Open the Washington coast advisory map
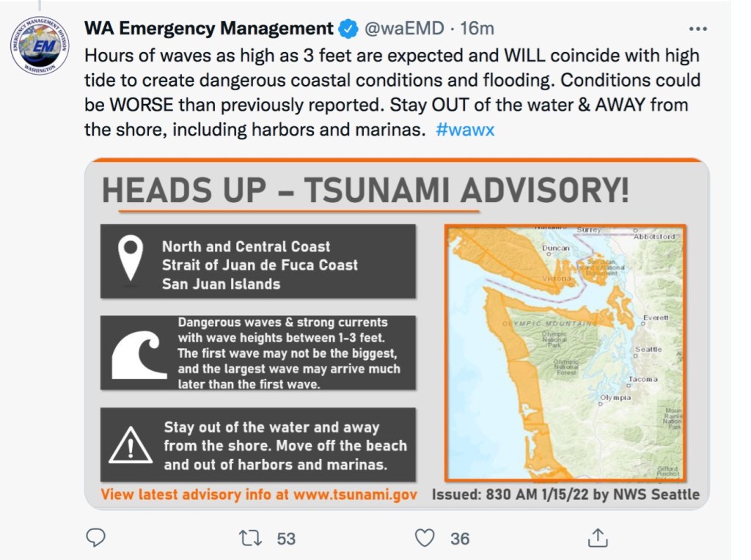 coord(565,353)
